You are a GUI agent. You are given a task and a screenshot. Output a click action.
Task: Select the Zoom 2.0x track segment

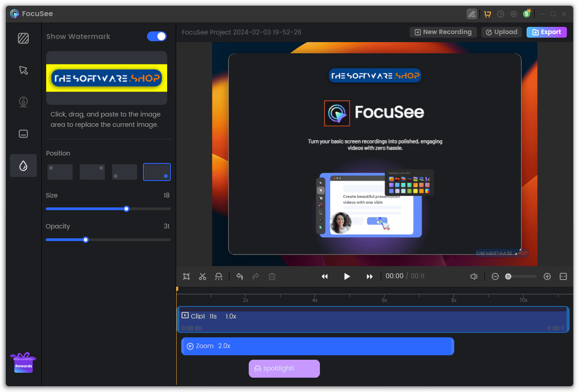[318, 346]
